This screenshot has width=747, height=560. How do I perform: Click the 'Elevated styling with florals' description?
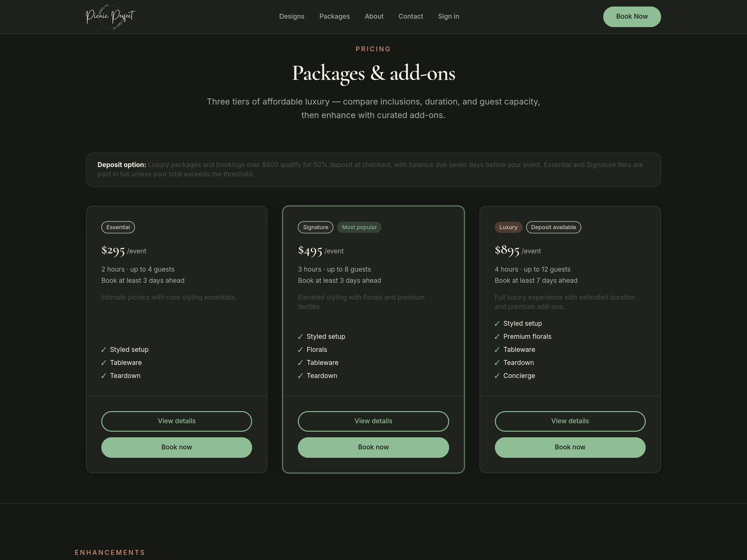(361, 302)
